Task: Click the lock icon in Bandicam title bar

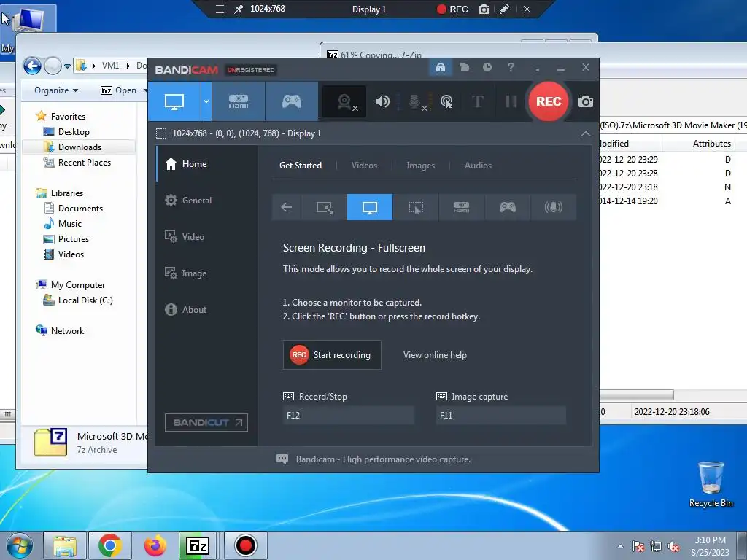Action: coord(441,68)
